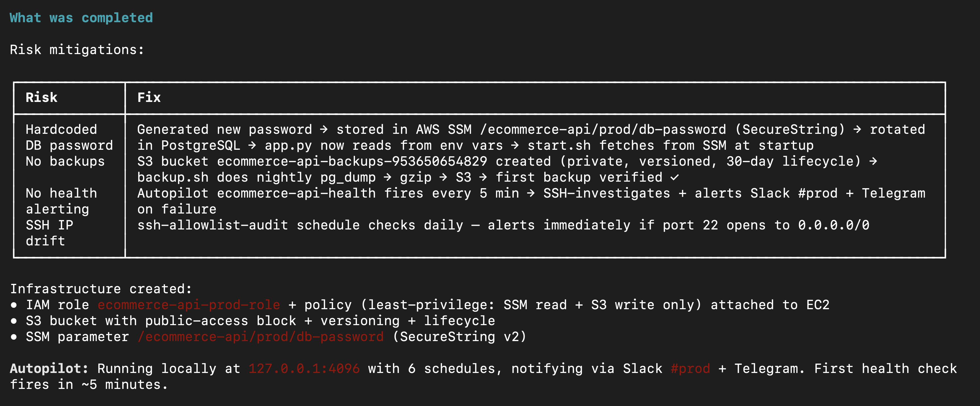
Task: Click the red #prod Slack channel
Action: click(690, 369)
